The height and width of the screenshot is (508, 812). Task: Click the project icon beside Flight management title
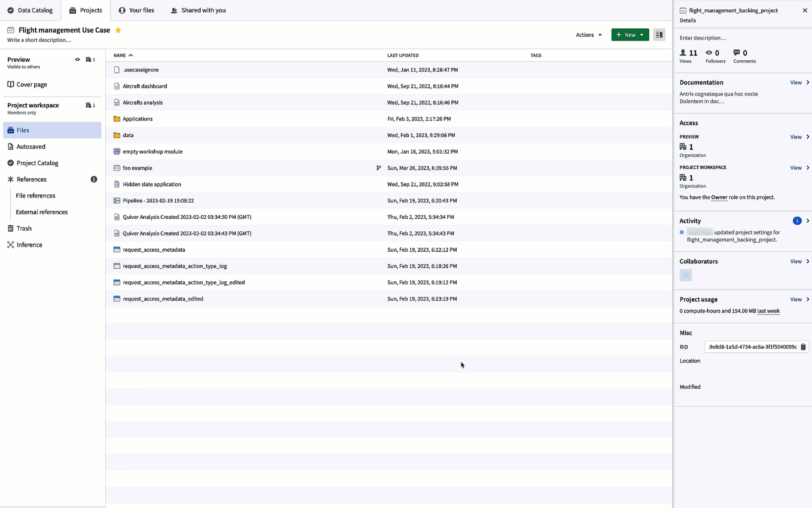[x=11, y=30]
